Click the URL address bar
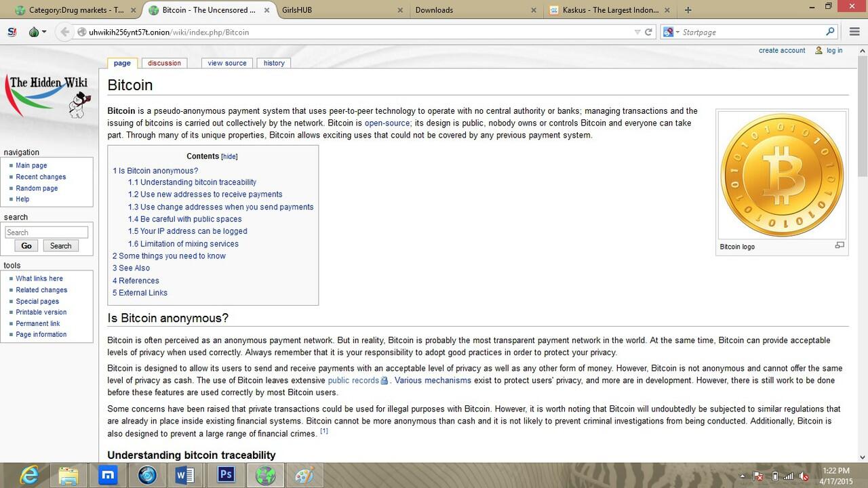The width and height of the screenshot is (868, 488). pyautogui.click(x=359, y=32)
